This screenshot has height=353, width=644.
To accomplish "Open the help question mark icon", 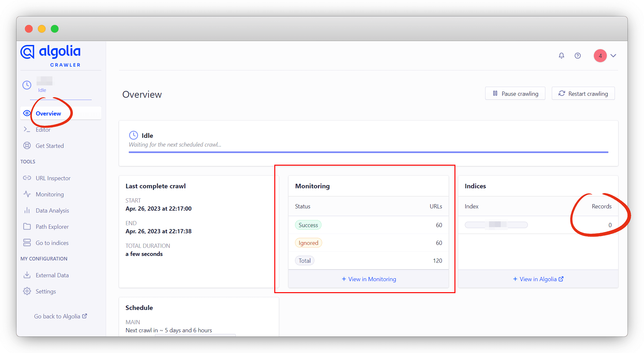I will (x=577, y=56).
